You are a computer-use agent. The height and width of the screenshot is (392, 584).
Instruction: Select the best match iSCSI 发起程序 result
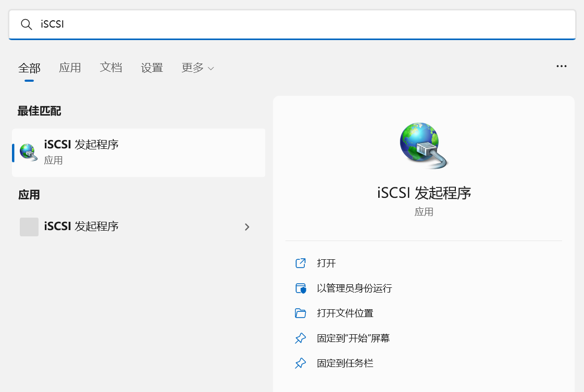click(x=139, y=153)
